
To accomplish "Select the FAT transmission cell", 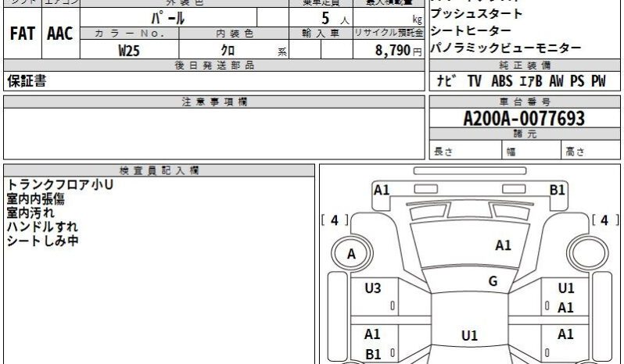I will (22, 34).
